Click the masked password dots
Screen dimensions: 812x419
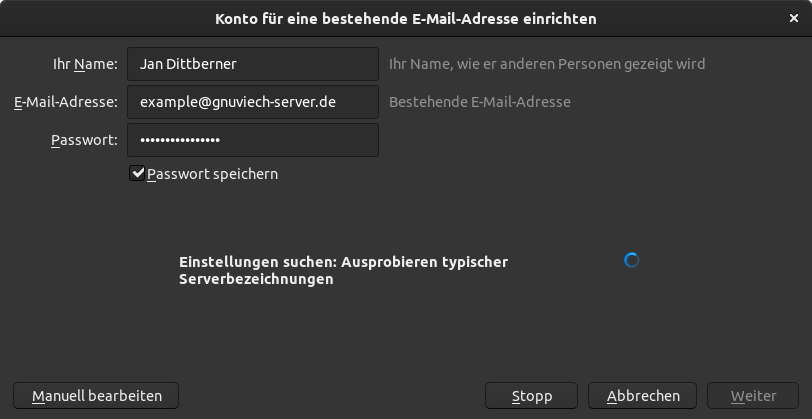tap(180, 140)
